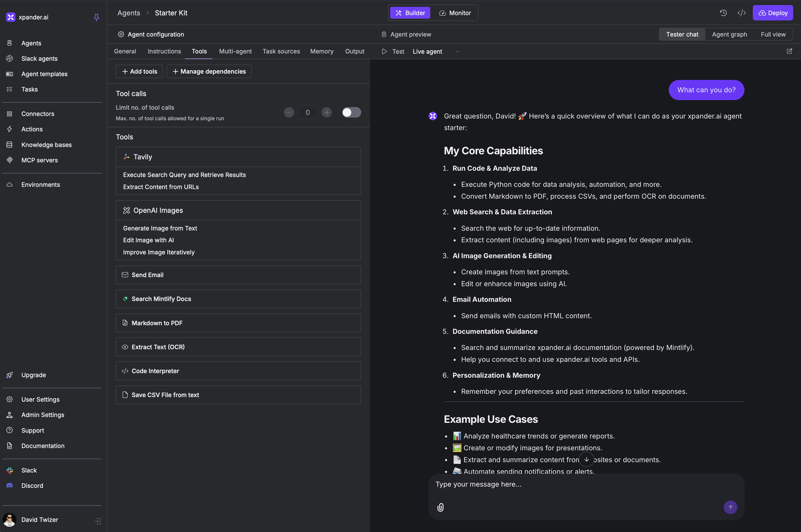This screenshot has height=532, width=801.
Task: Click the logout icon beside David Twizer
Action: coord(97,521)
